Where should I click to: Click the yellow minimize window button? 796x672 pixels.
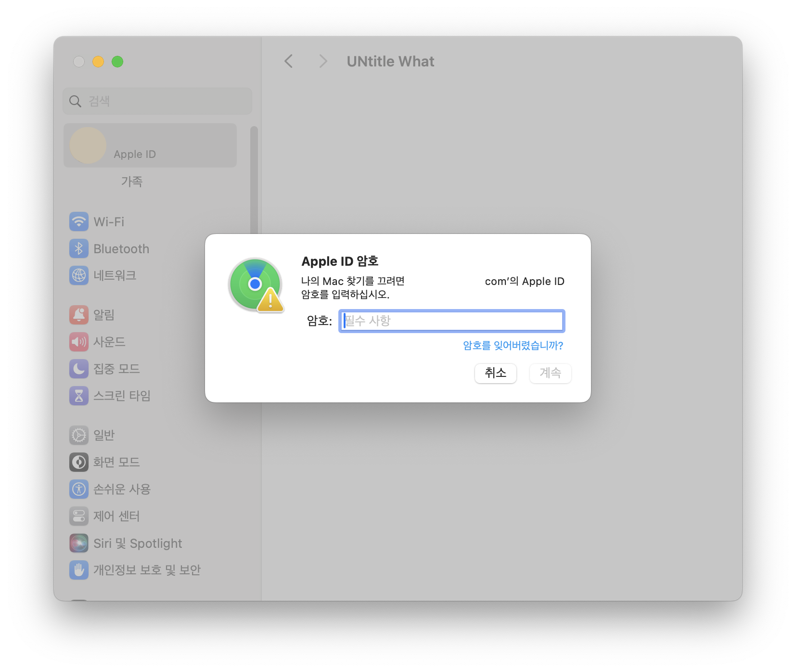98,62
